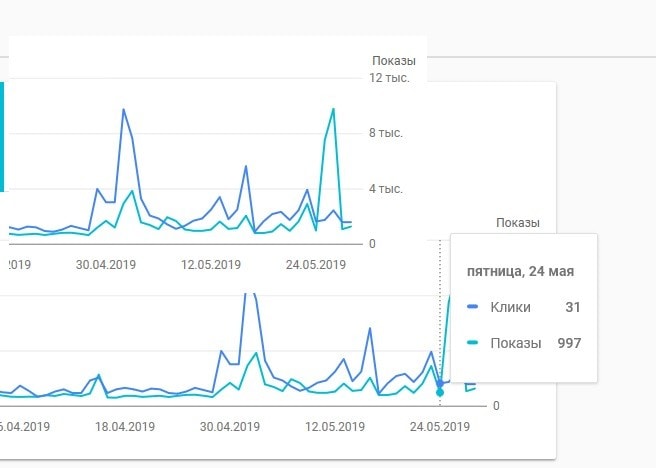Click the 12 тыс. axis label
This screenshot has width=656, height=468.
point(389,78)
